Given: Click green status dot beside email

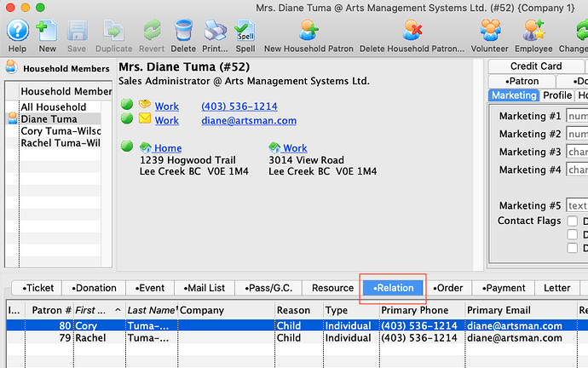Looking at the screenshot, I should [127, 118].
